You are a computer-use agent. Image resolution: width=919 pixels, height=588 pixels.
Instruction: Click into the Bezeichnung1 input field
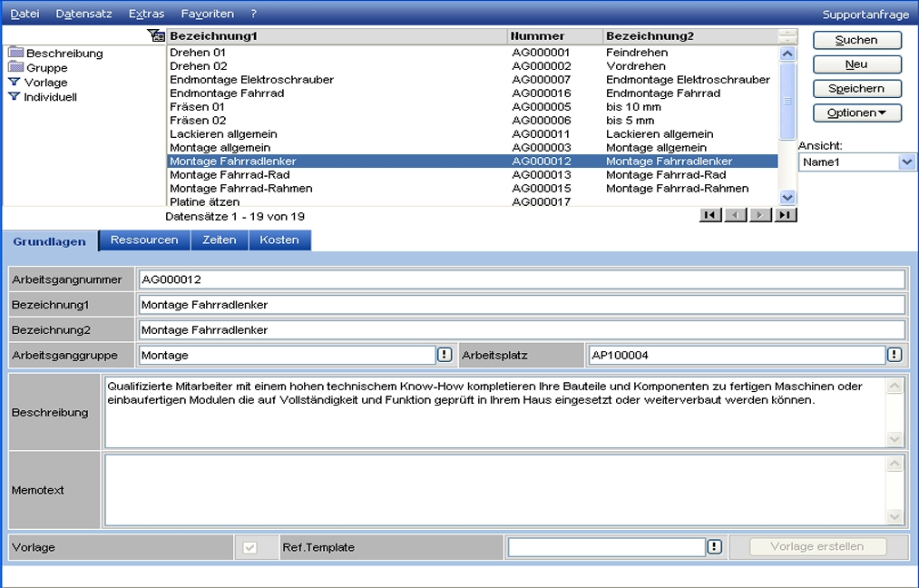(522, 305)
